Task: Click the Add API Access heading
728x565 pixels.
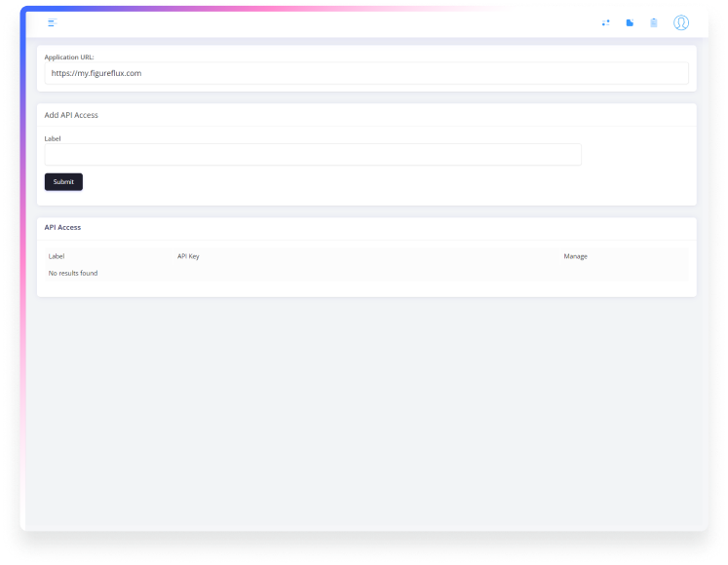Action: (x=71, y=115)
